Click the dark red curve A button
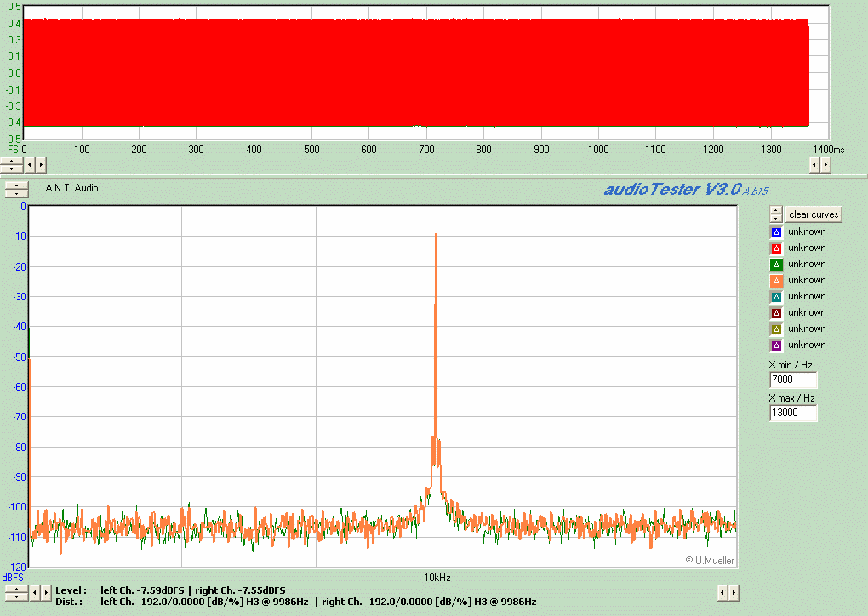 pyautogui.click(x=775, y=313)
